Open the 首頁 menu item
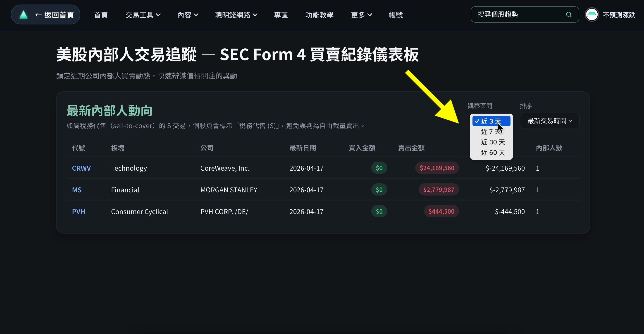Screen dimensions: 644x334 (101, 15)
